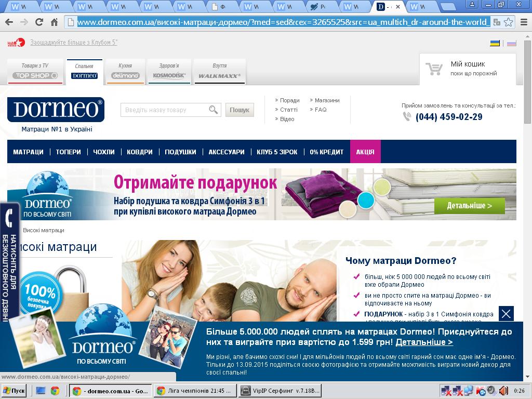Open КЛУБ 5 ЗІРОК menu item

[277, 152]
